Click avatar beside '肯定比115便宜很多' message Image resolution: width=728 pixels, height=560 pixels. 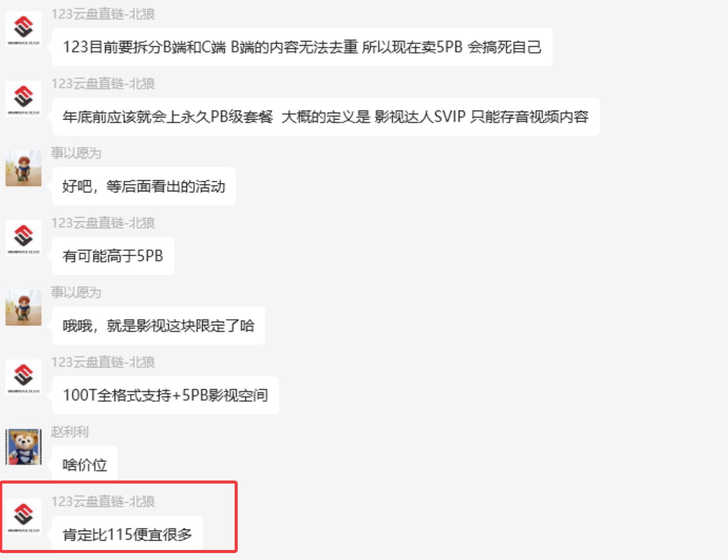23,517
